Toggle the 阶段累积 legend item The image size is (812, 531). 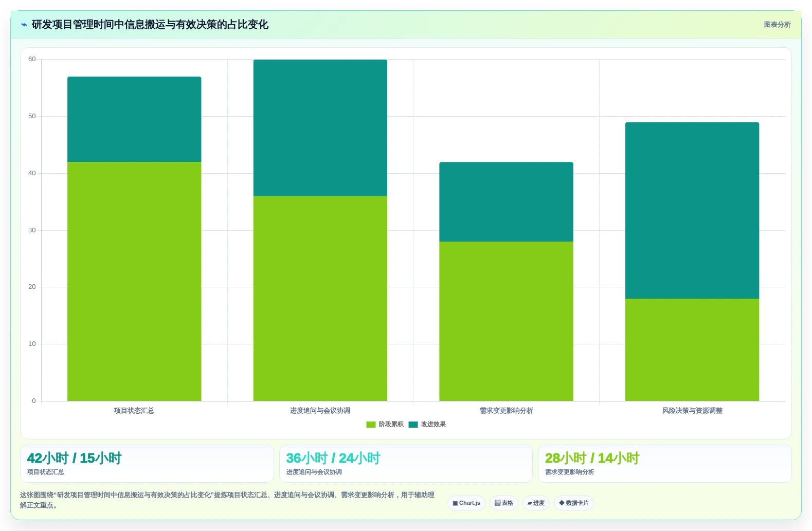[385, 425]
